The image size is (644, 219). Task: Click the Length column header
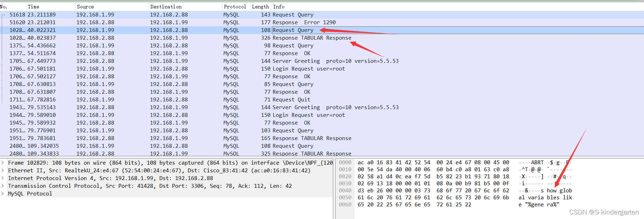coord(260,7)
